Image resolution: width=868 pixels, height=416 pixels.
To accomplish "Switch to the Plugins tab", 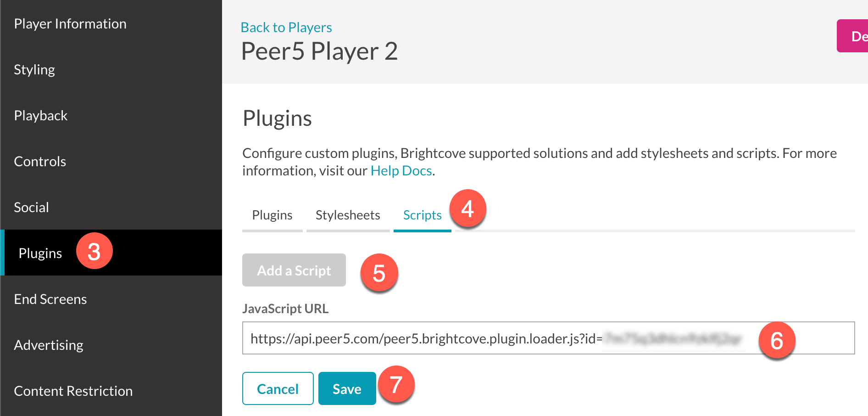I will (x=272, y=214).
